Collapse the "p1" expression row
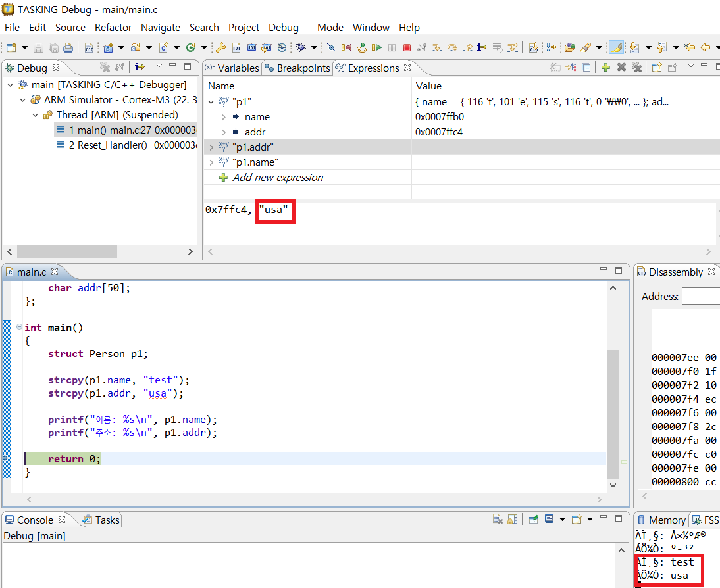The image size is (720, 588). coord(211,102)
